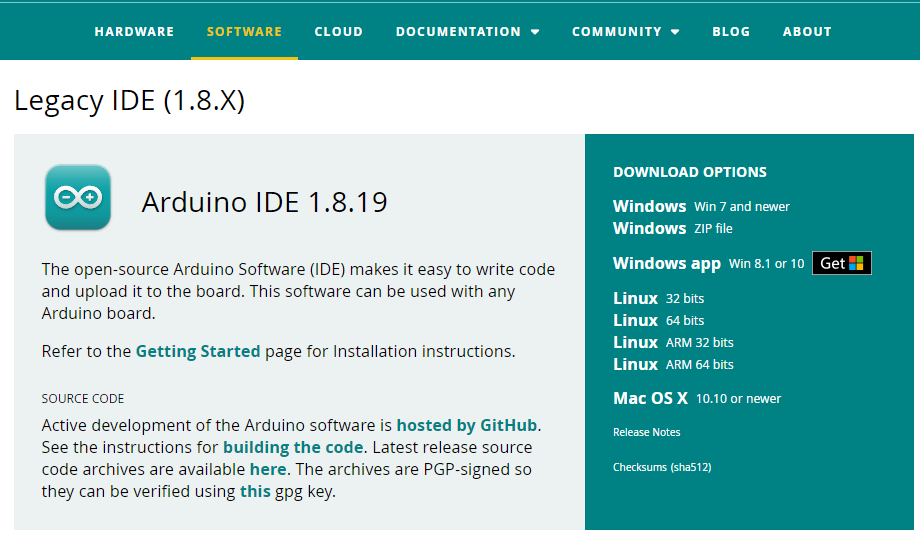Screen dimensions: 920x544
Task: Click the SOURCE CODE label
Action: [83, 398]
